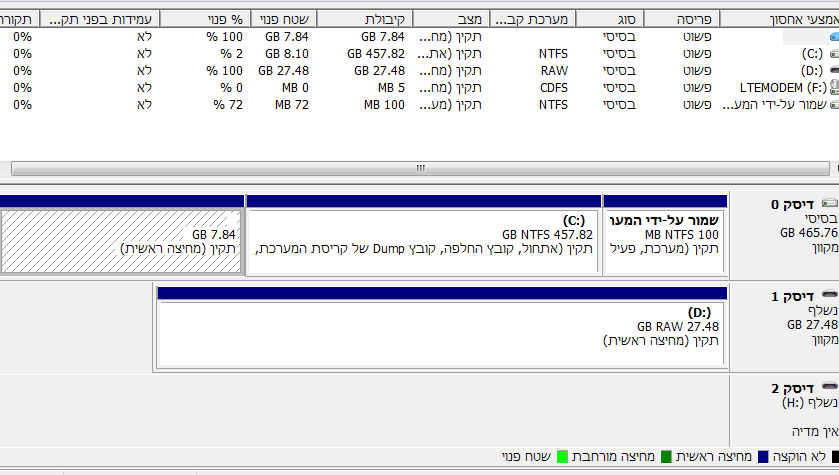Click the GB 465.76 size under דיסק 0
The height and width of the screenshot is (475, 839).
point(809,233)
